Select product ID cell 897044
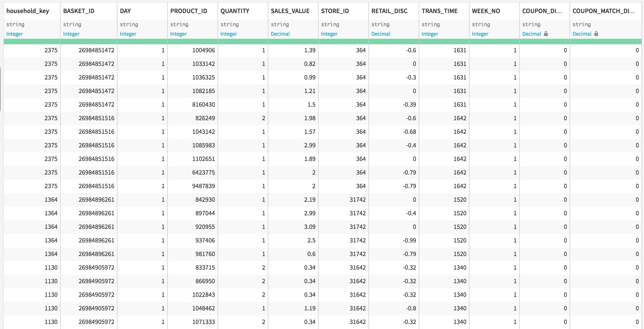Screen dimensions: 644x329 pyautogui.click(x=193, y=213)
